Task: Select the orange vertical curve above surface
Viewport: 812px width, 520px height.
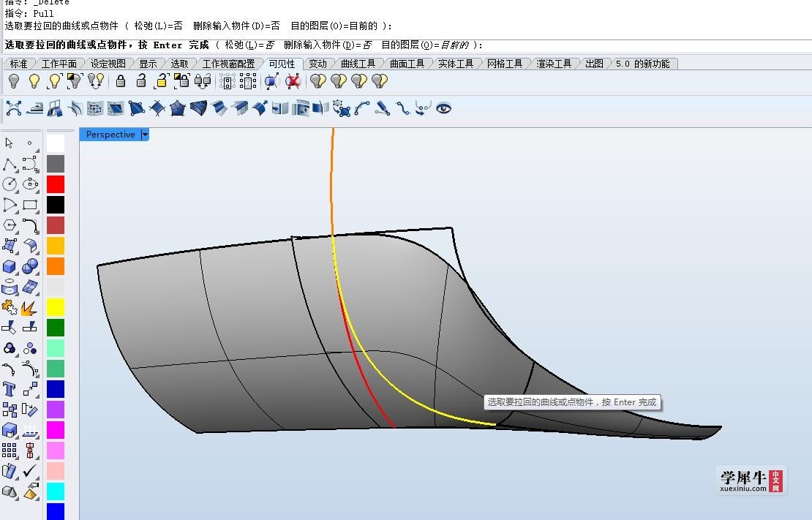Action: click(x=332, y=181)
